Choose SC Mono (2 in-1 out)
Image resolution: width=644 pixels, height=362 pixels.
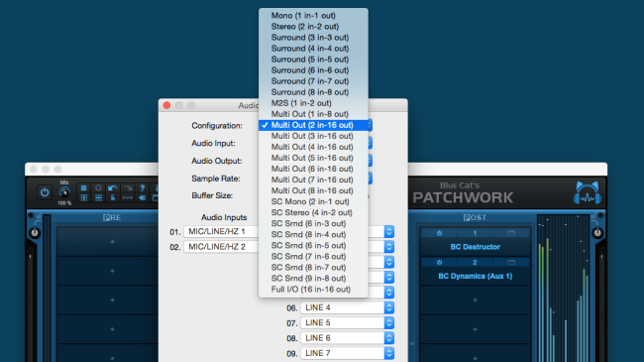coord(313,201)
